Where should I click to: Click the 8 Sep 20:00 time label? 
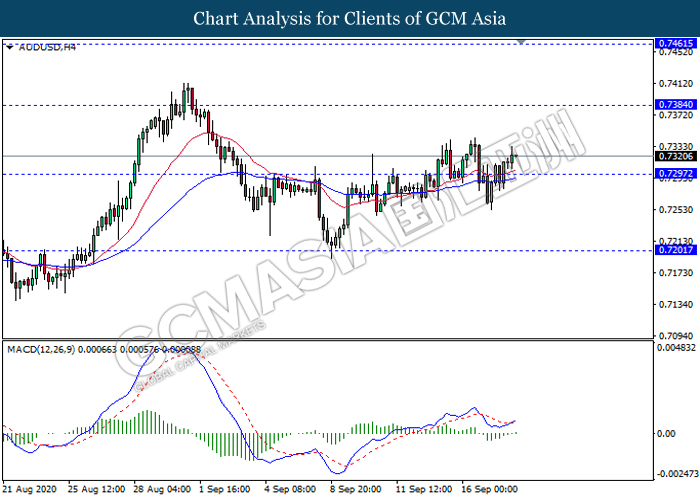click(x=356, y=489)
